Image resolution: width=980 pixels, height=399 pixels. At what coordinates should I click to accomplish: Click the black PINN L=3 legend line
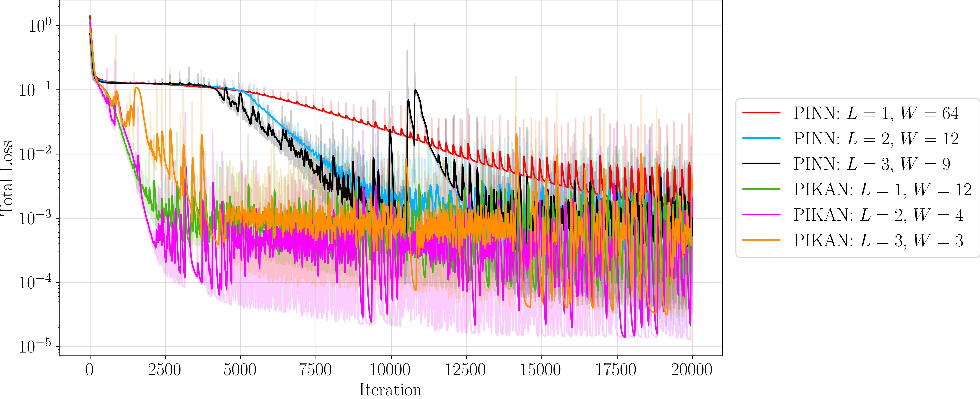[761, 164]
